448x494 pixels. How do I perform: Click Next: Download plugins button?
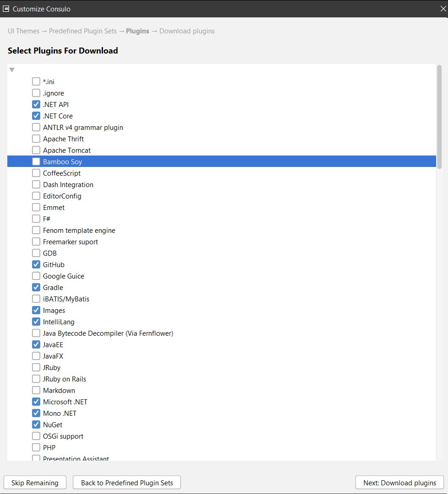click(399, 483)
